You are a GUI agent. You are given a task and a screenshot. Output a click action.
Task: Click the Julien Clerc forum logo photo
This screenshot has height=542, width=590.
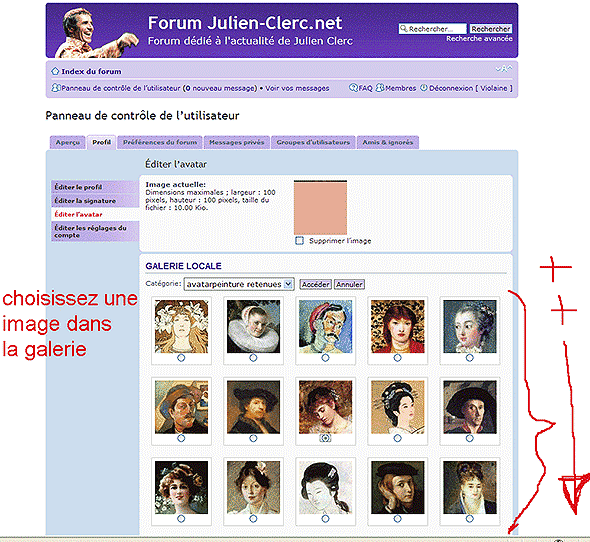(96, 33)
